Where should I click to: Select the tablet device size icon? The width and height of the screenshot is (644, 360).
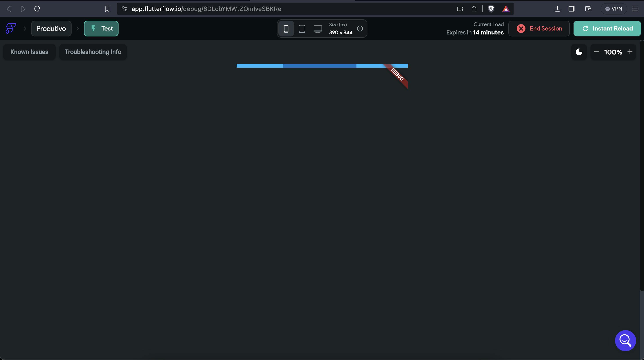click(302, 29)
